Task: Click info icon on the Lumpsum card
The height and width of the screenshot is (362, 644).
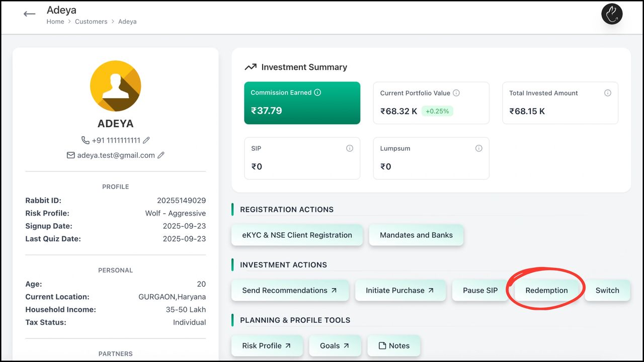Action: 479,148
